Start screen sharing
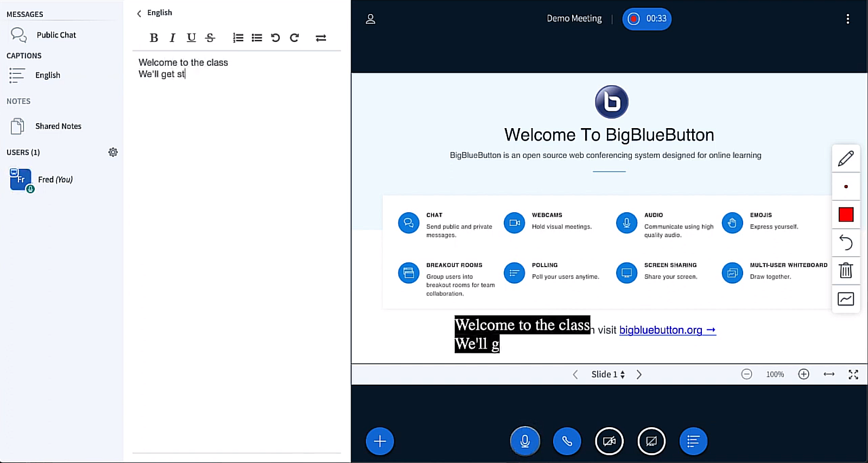868x463 pixels. pos(651,441)
